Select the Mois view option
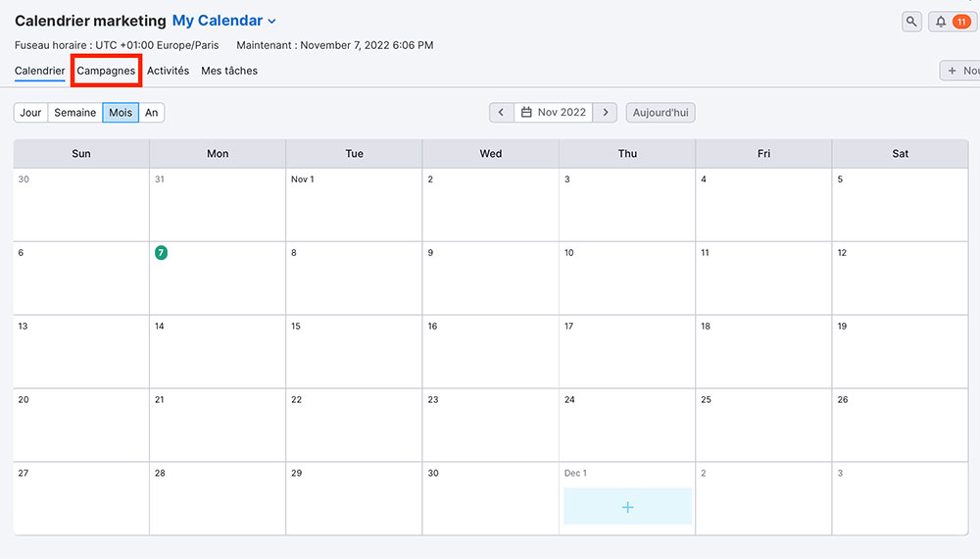 pyautogui.click(x=121, y=113)
